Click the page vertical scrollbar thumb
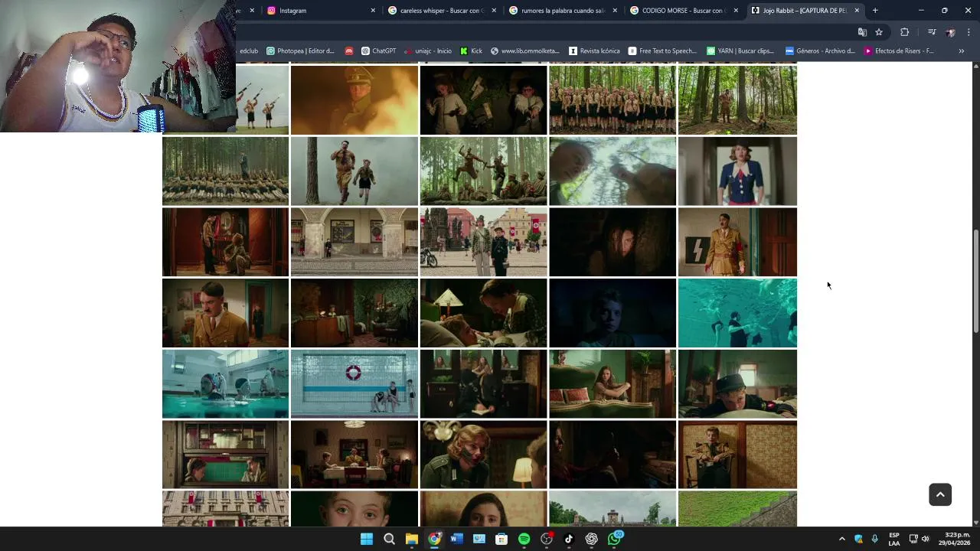The image size is (980, 551). click(x=975, y=281)
